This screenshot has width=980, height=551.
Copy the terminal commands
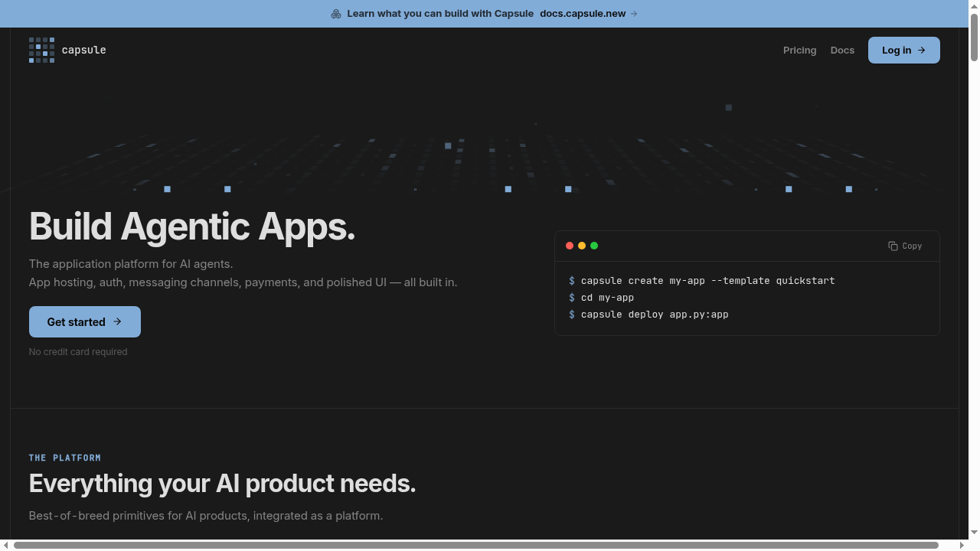tap(905, 246)
